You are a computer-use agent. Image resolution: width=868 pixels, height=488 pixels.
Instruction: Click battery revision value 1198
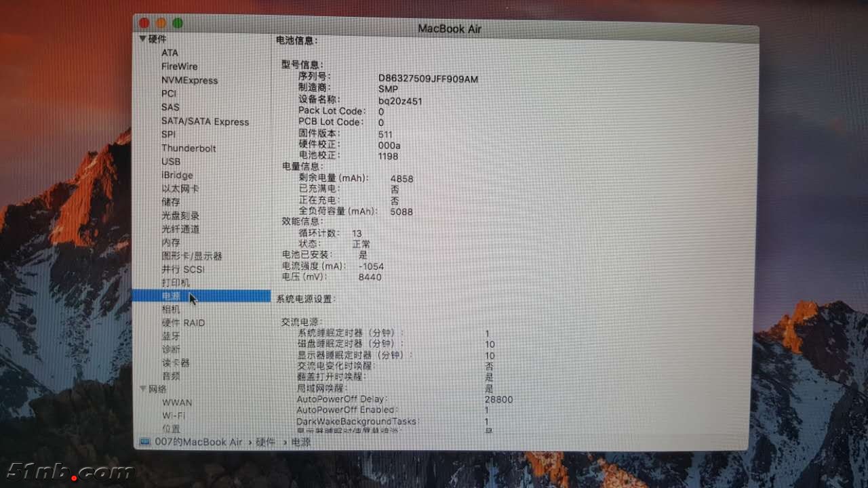(388, 156)
